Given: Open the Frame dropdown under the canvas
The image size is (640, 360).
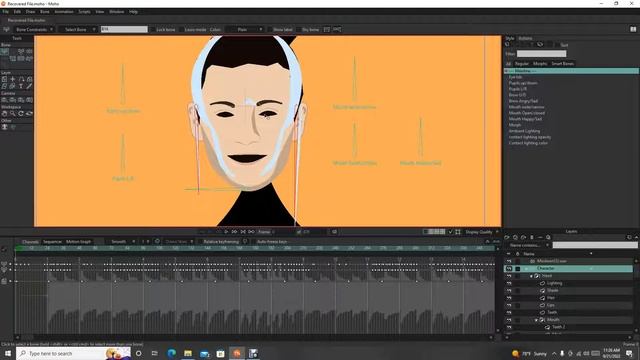Looking at the screenshot, I should coord(266,232).
